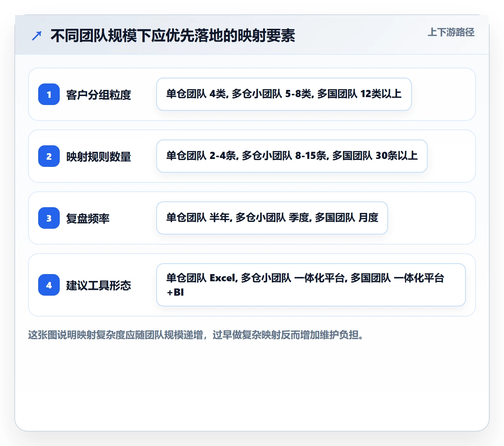Screen dimensions: 504x446
Task: Open the 上下游路径 link in header
Action: pos(451,32)
